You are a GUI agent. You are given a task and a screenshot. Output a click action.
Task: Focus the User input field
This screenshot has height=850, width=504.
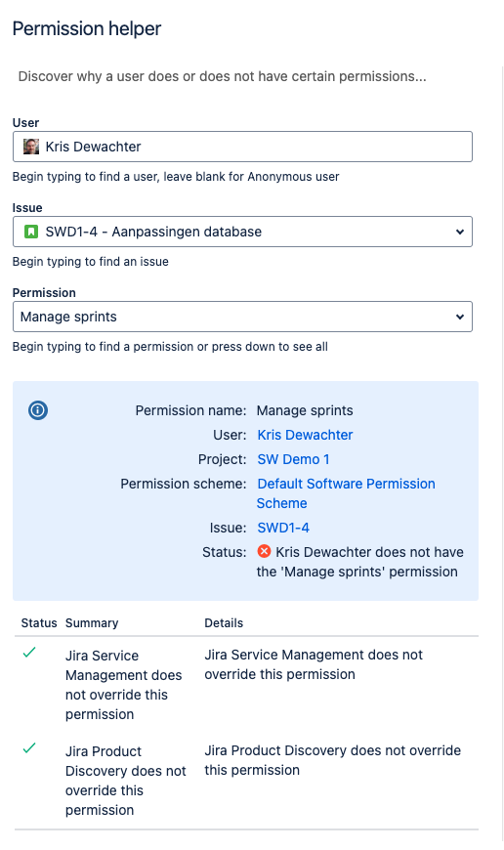[x=242, y=147]
